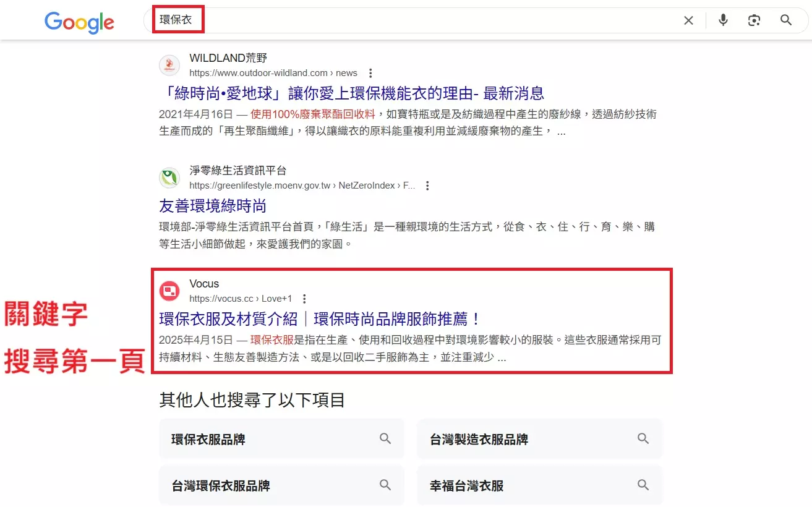The width and height of the screenshot is (812, 507).
Task: Click the magnifier icon beside 環保衣服品牌
Action: [385, 438]
